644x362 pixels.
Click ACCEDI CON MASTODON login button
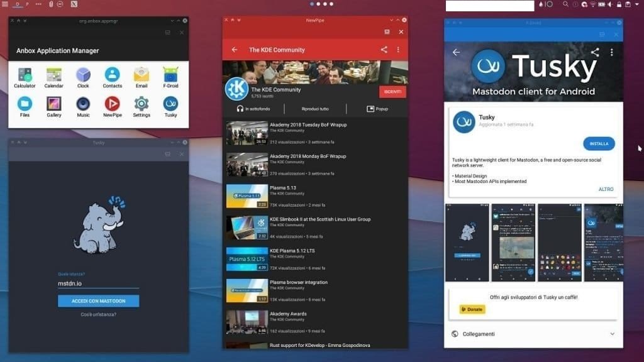click(99, 301)
